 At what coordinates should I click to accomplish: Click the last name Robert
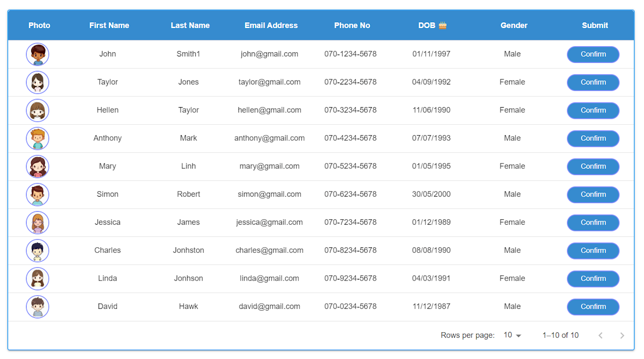click(x=189, y=194)
